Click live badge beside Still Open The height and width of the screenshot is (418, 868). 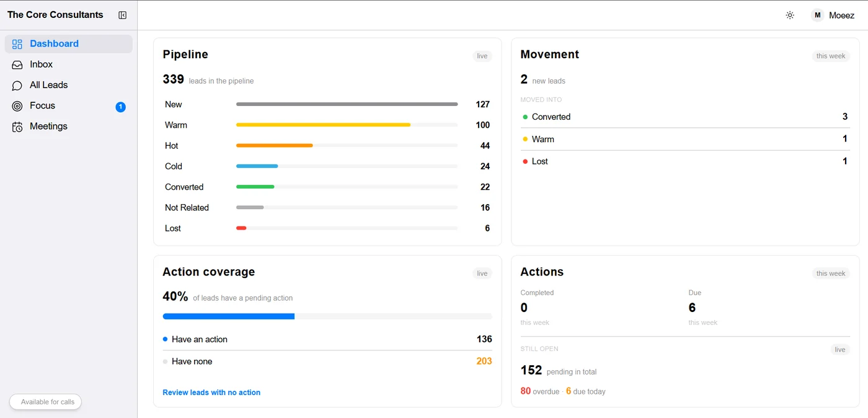[840, 350]
